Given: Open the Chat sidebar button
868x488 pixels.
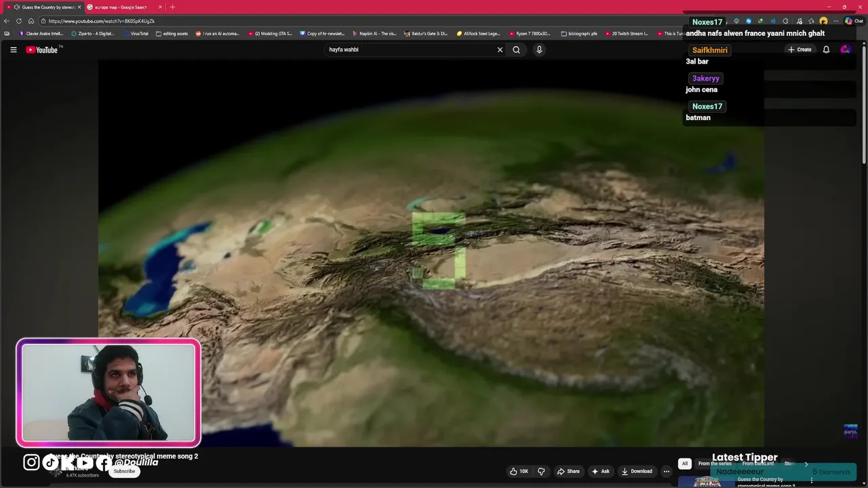Looking at the screenshot, I should tap(854, 21).
